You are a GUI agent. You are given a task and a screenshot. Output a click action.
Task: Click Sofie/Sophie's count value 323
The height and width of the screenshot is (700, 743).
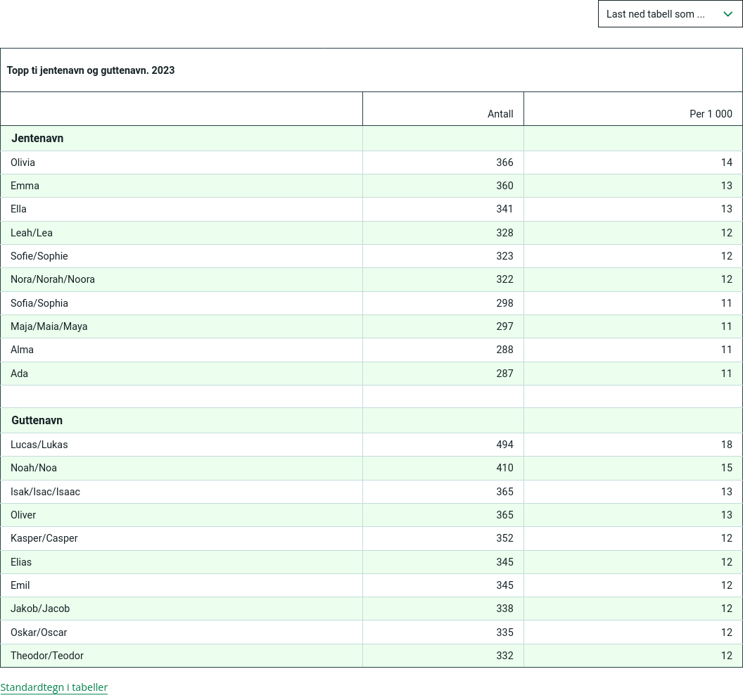click(x=504, y=256)
